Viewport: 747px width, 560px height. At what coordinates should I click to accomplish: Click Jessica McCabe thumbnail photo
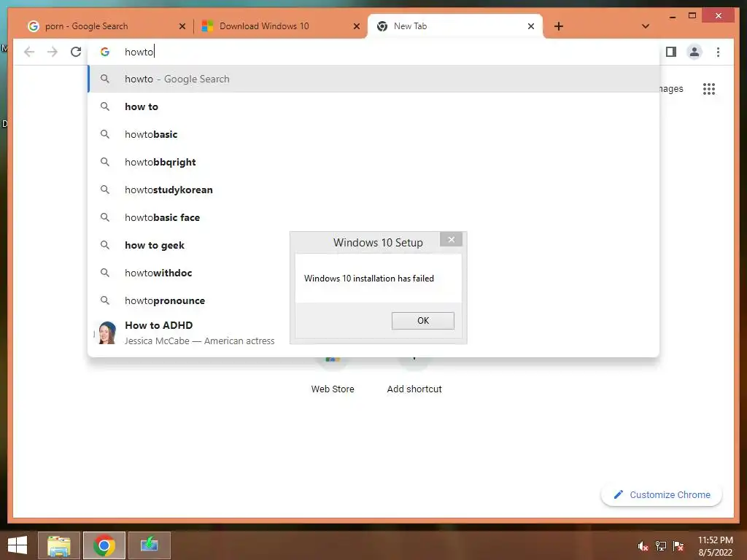coord(107,332)
